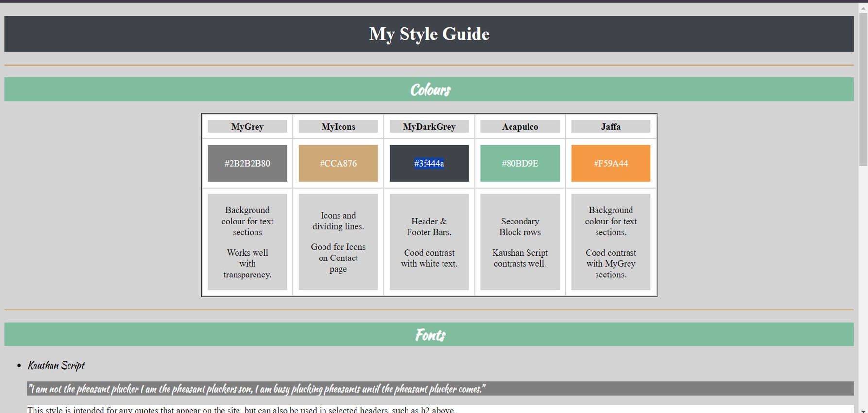
Task: Click the grey #2B2B2B80 colour swatch
Action: click(247, 163)
